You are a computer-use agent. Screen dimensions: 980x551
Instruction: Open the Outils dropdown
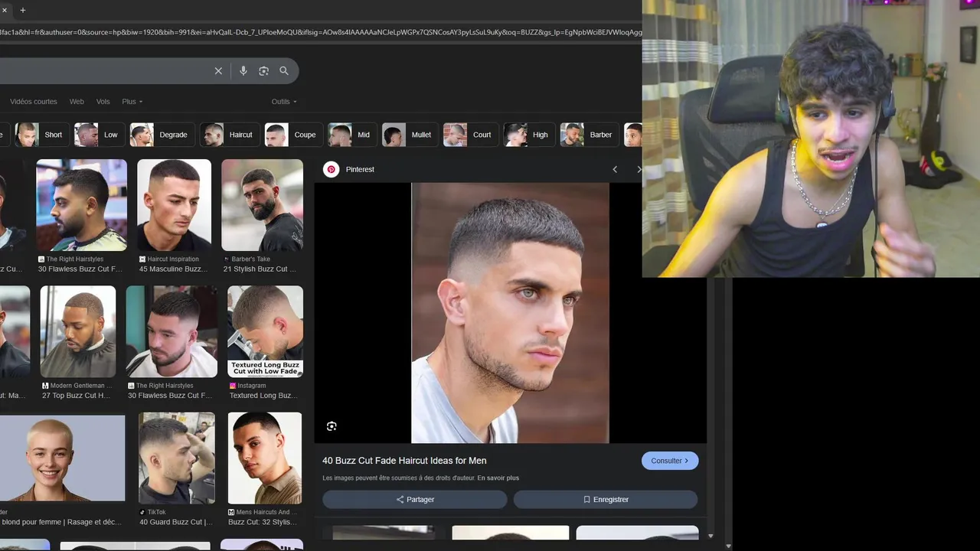point(284,102)
